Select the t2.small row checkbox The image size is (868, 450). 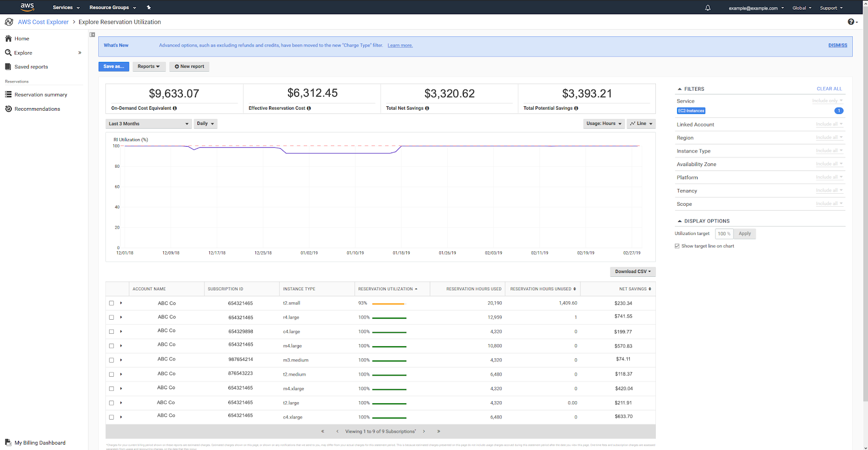coord(111,303)
